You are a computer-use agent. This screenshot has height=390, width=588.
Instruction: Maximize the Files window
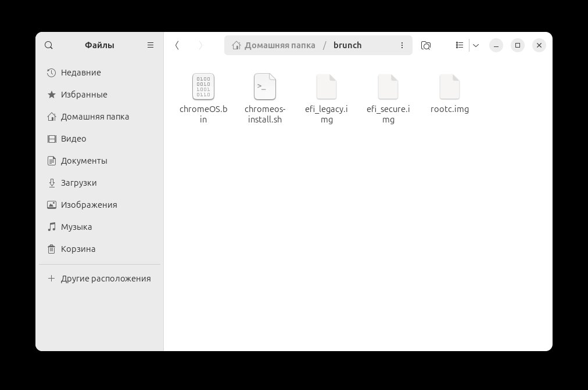point(517,45)
